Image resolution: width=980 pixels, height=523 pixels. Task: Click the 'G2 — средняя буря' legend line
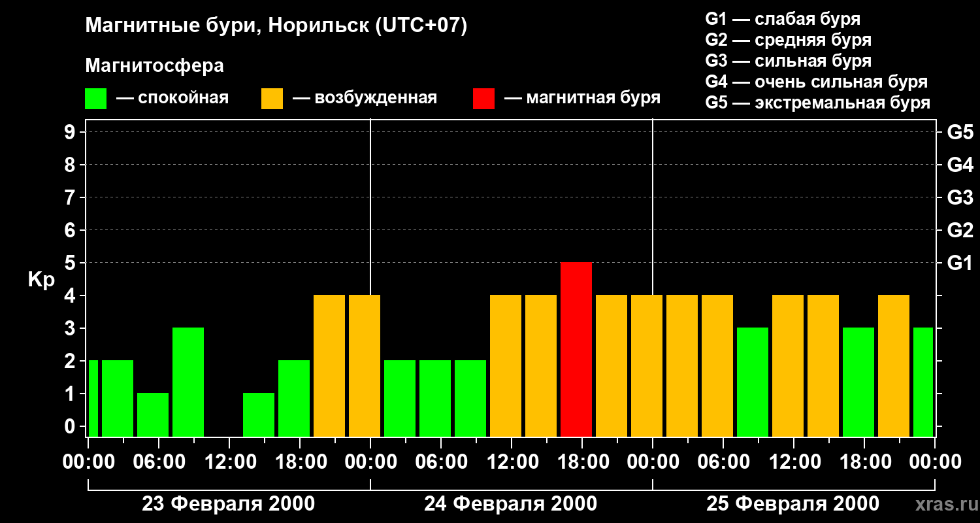tap(788, 40)
